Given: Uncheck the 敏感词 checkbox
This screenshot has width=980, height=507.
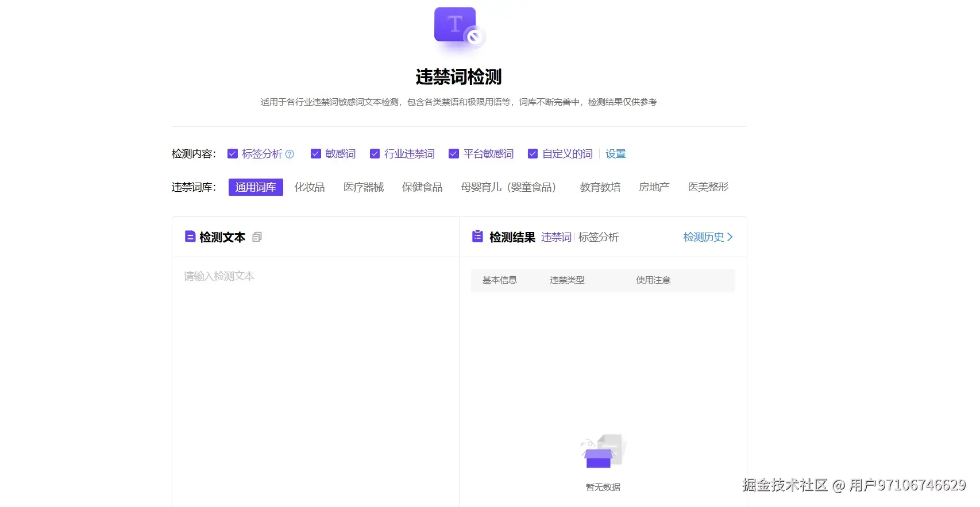Looking at the screenshot, I should click(315, 154).
